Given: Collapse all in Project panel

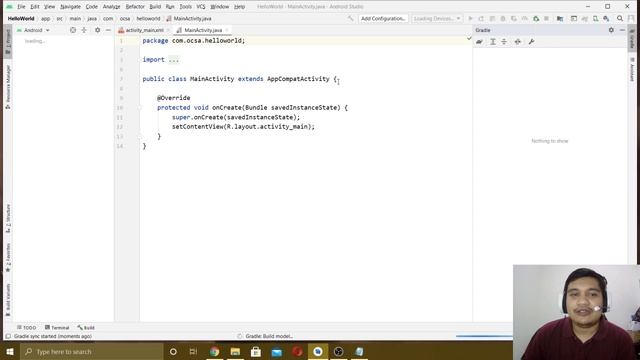Looking at the screenshot, I should tap(84, 30).
